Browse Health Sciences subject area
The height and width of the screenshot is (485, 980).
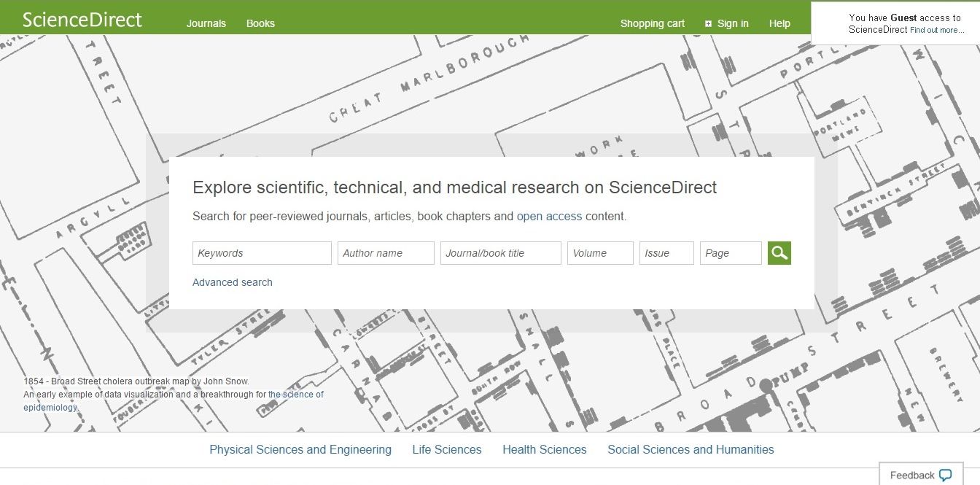pyautogui.click(x=545, y=449)
